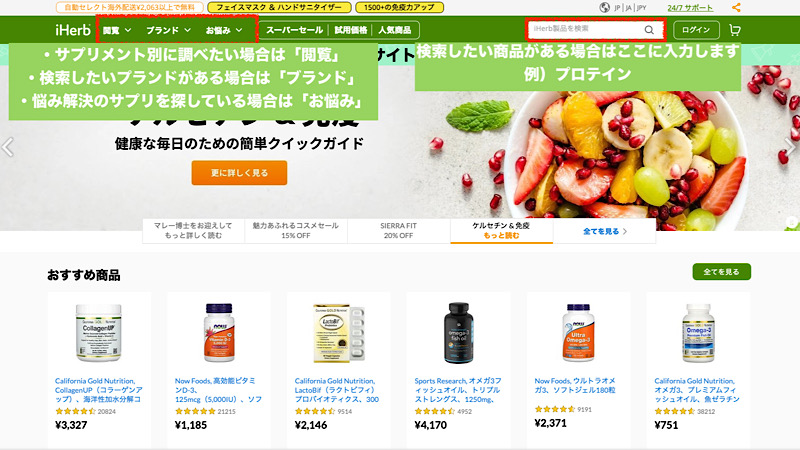
Task: Click the ログイン button
Action: pyautogui.click(x=696, y=30)
